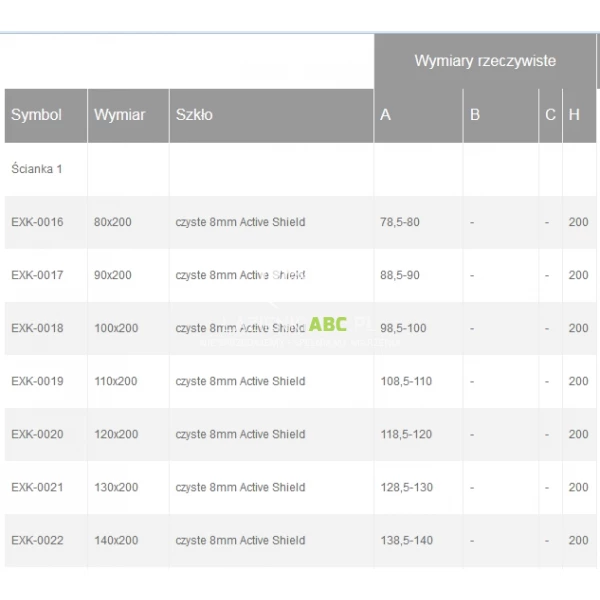Click the ABC watermark logo

coord(328,324)
